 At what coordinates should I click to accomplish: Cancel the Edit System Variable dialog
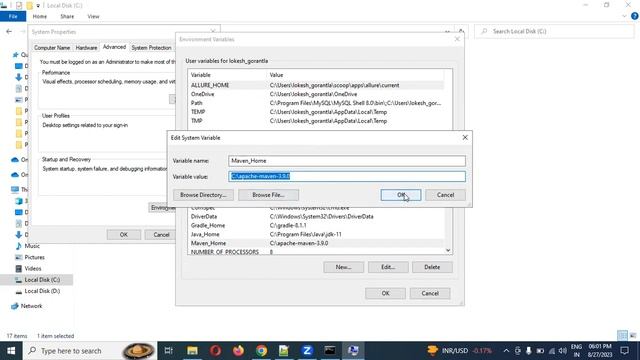point(445,195)
